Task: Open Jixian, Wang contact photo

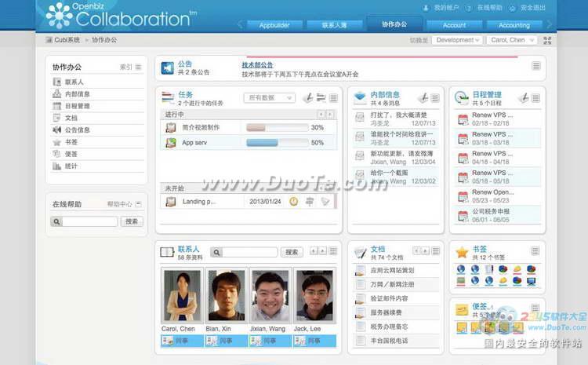Action: point(270,295)
